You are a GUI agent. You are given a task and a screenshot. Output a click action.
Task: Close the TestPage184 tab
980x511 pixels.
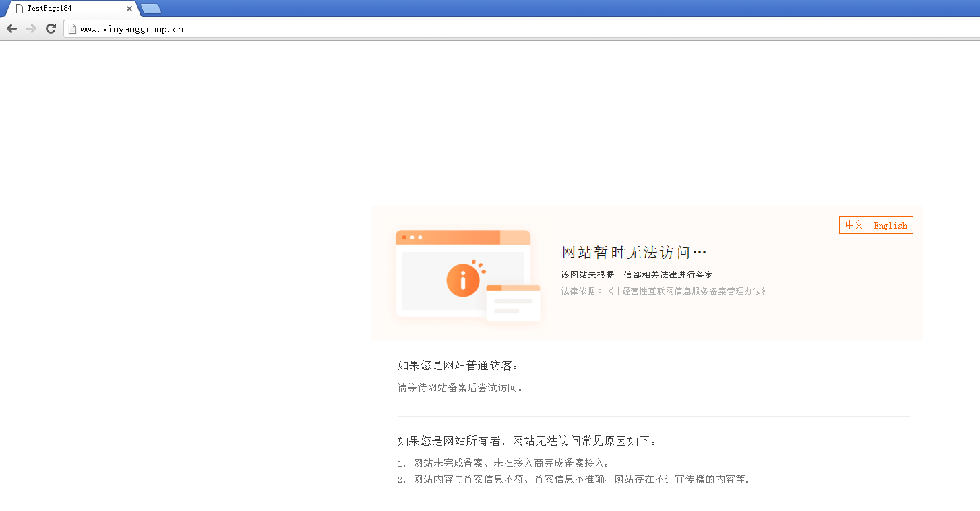click(x=129, y=9)
